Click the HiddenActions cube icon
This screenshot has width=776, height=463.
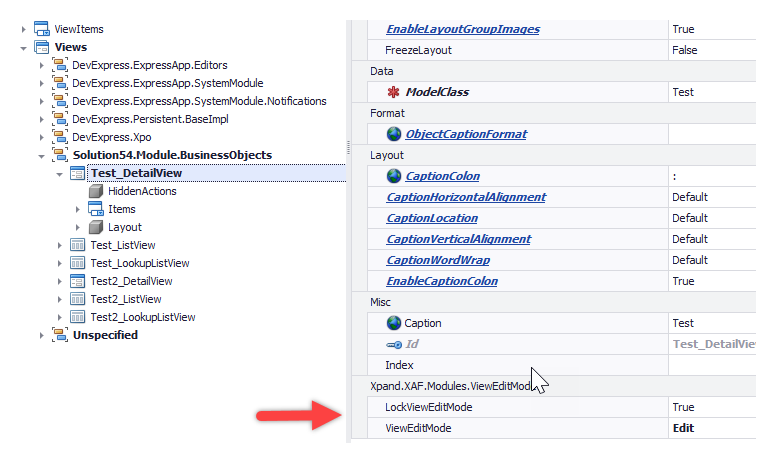(x=96, y=191)
